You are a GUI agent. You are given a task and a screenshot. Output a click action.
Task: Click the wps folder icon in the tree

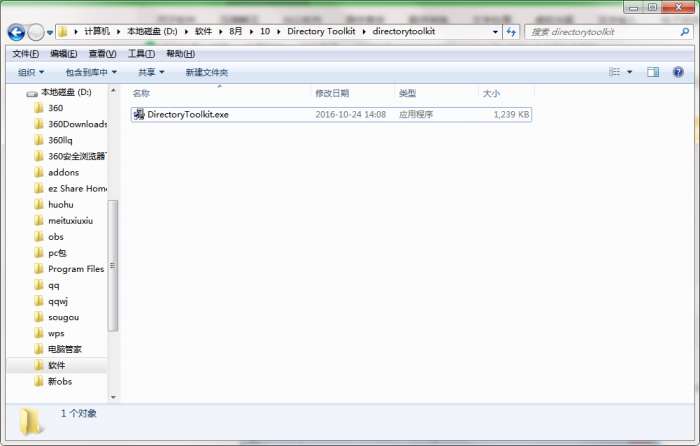(x=39, y=333)
